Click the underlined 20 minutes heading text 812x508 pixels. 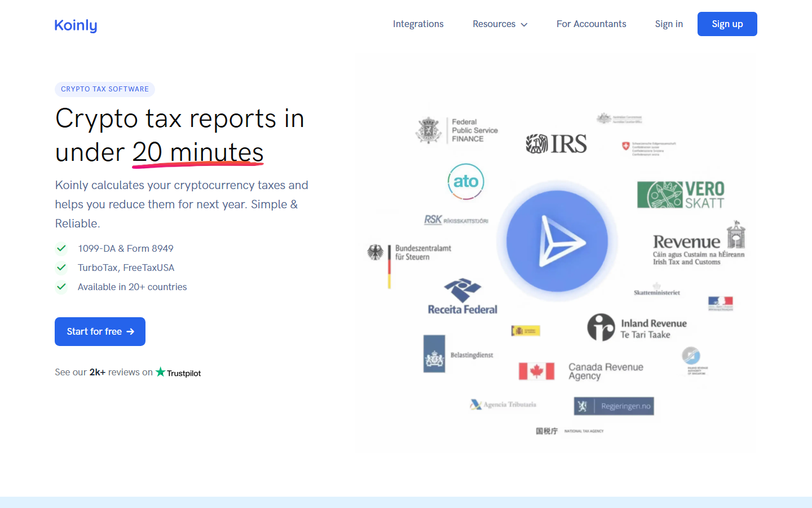click(198, 152)
